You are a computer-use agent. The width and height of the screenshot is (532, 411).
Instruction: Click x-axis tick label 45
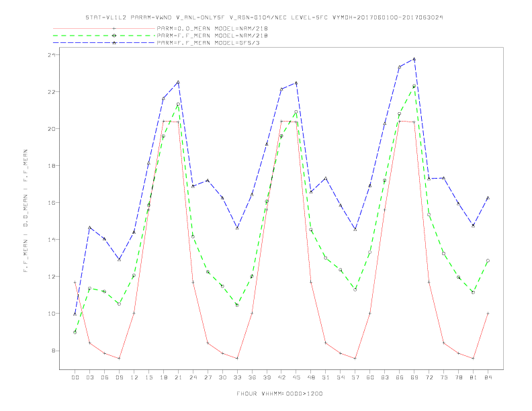pyautogui.click(x=296, y=377)
